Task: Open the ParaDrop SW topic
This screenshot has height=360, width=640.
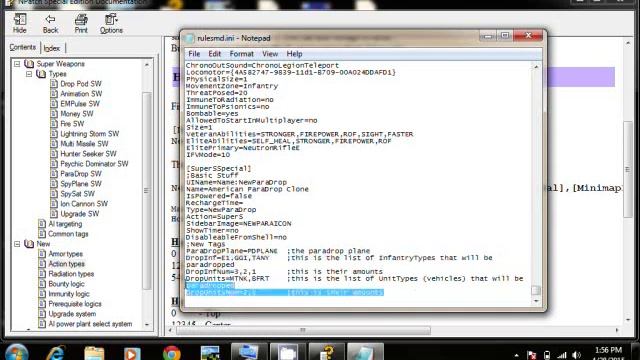Action: click(x=81, y=174)
